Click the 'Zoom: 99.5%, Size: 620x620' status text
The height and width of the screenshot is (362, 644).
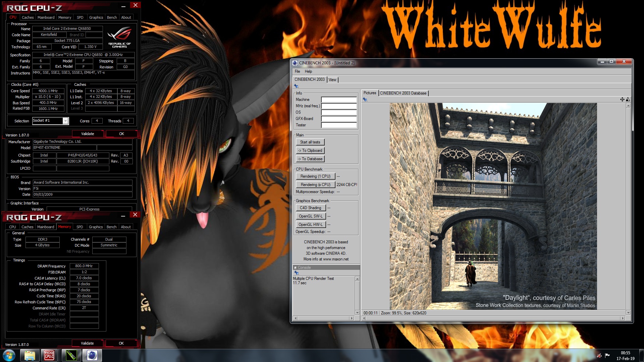click(x=404, y=313)
